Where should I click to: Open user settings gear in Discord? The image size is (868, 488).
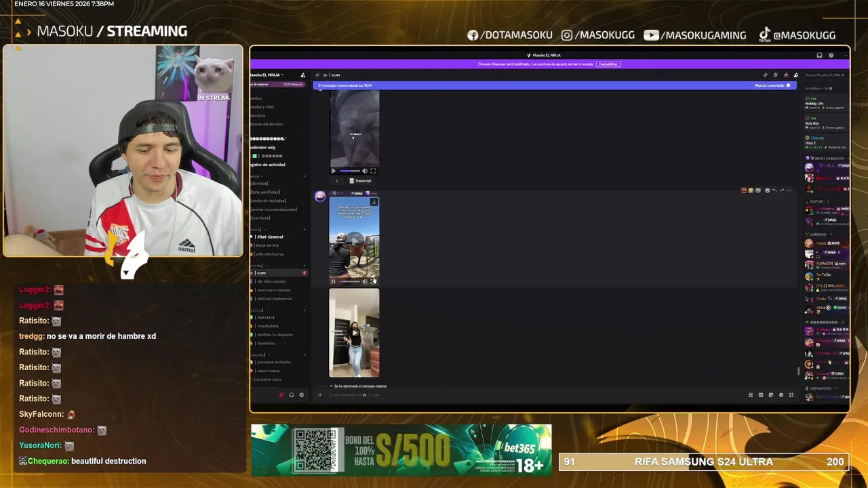point(302,395)
